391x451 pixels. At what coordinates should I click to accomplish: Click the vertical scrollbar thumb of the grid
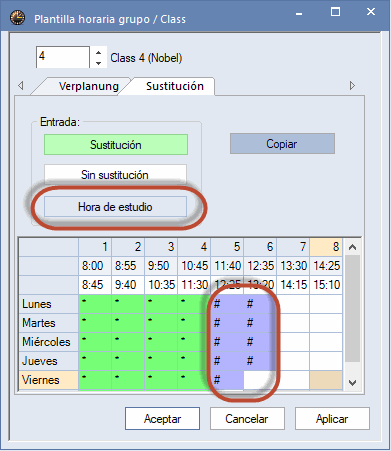tap(352, 309)
